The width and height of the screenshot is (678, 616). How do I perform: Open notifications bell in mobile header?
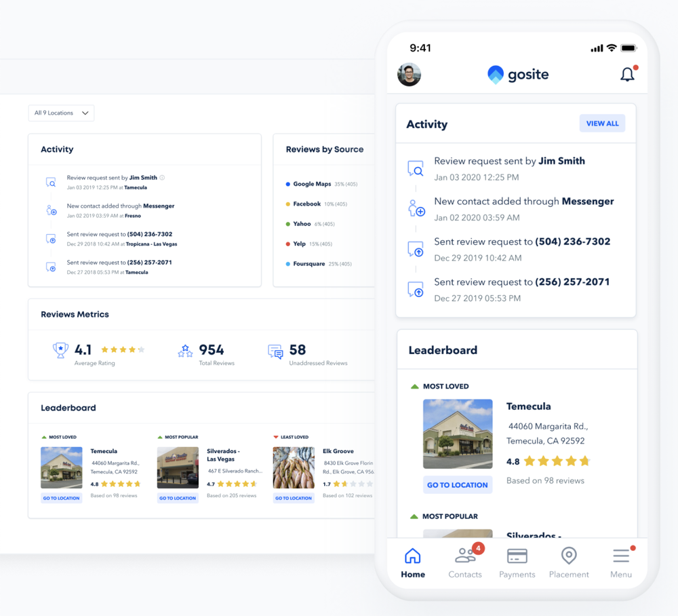click(628, 74)
